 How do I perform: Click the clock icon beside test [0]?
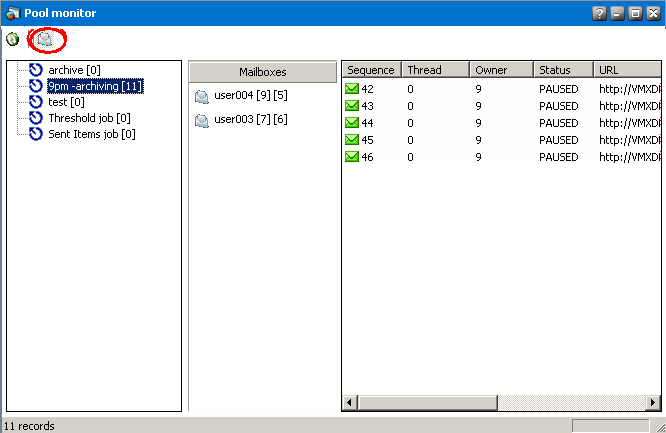coord(36,102)
